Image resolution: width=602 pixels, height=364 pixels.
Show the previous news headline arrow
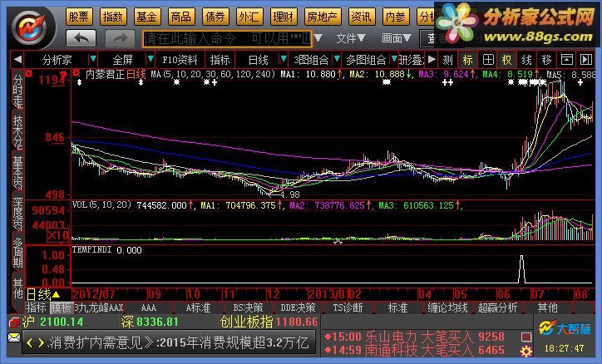(x=30, y=342)
